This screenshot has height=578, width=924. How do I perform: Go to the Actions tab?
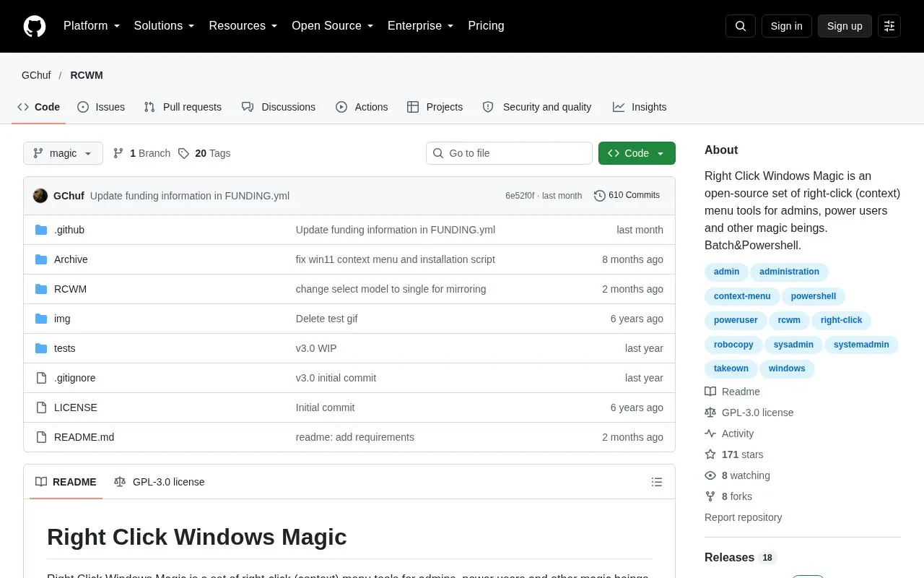coord(362,107)
